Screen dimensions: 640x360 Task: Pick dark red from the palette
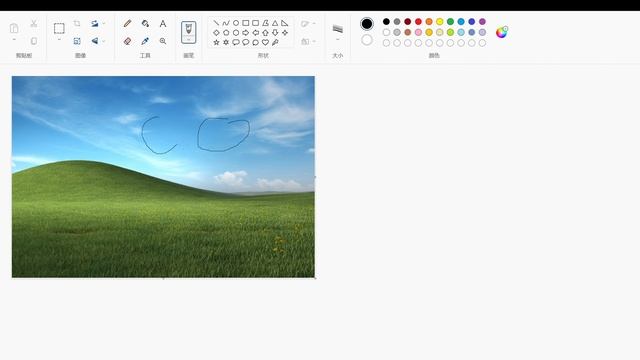click(x=408, y=22)
